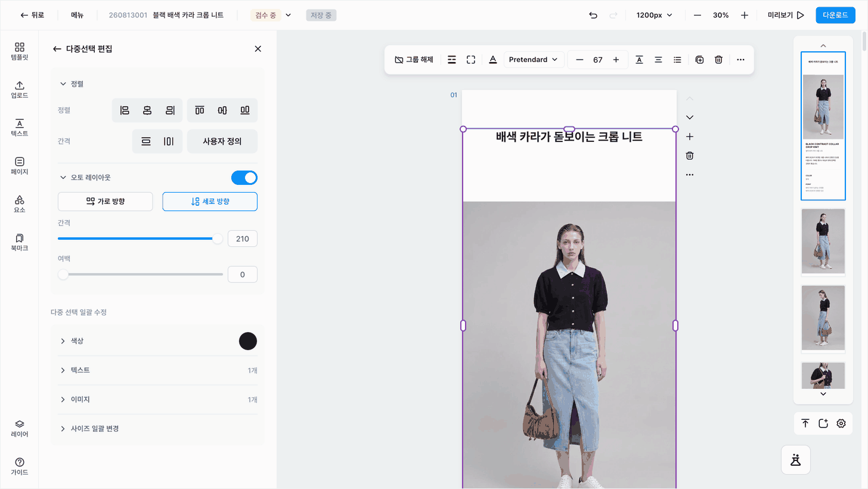Click the 간격 slider handle
The image size is (868, 489).
pos(218,239)
